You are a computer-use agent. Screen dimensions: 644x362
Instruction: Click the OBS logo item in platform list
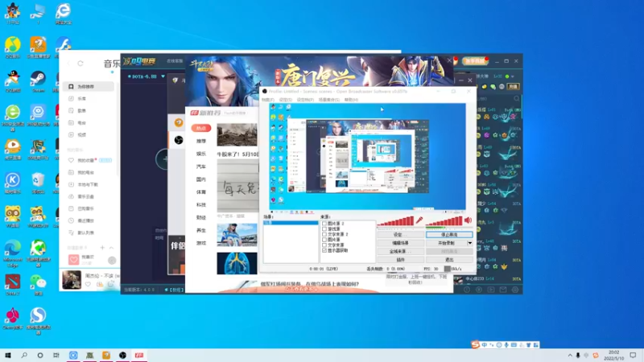click(x=179, y=140)
